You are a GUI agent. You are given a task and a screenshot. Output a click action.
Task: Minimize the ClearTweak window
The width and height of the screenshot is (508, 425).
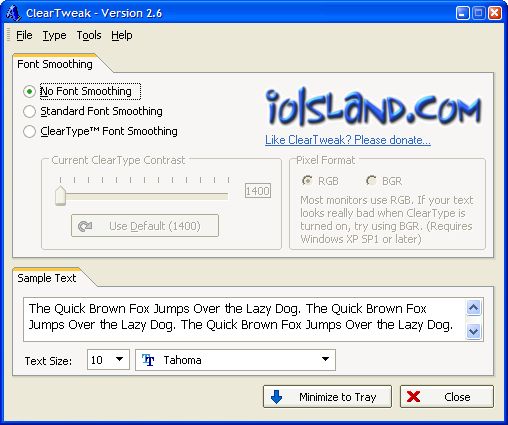[462, 13]
